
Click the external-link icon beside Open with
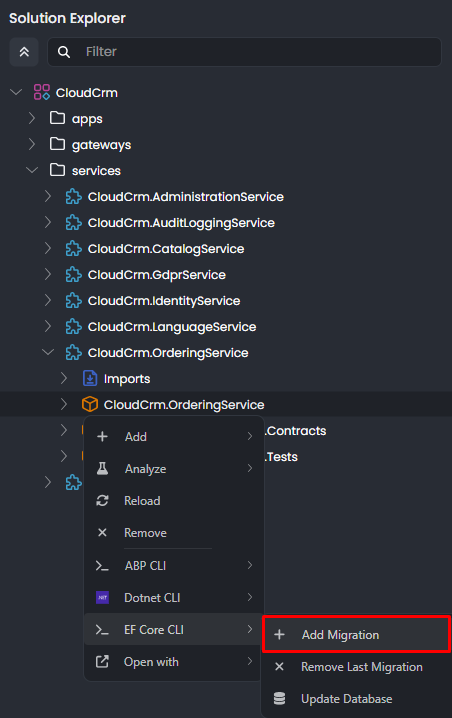pos(103,662)
